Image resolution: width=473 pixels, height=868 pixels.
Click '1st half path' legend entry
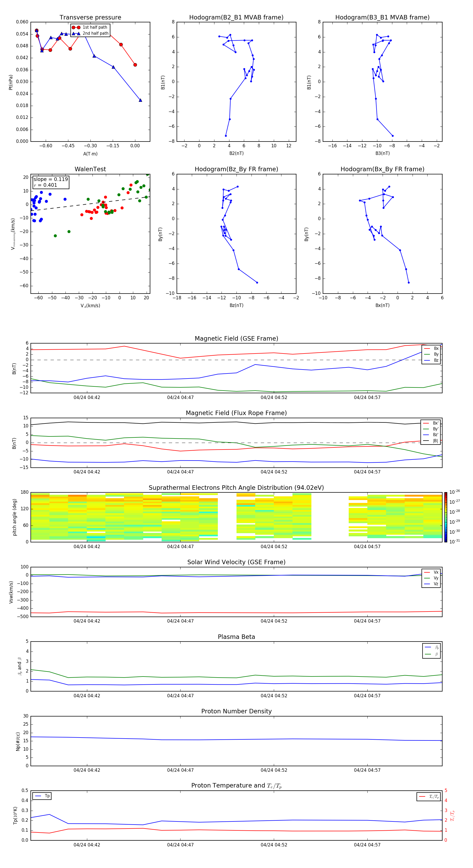click(90, 27)
